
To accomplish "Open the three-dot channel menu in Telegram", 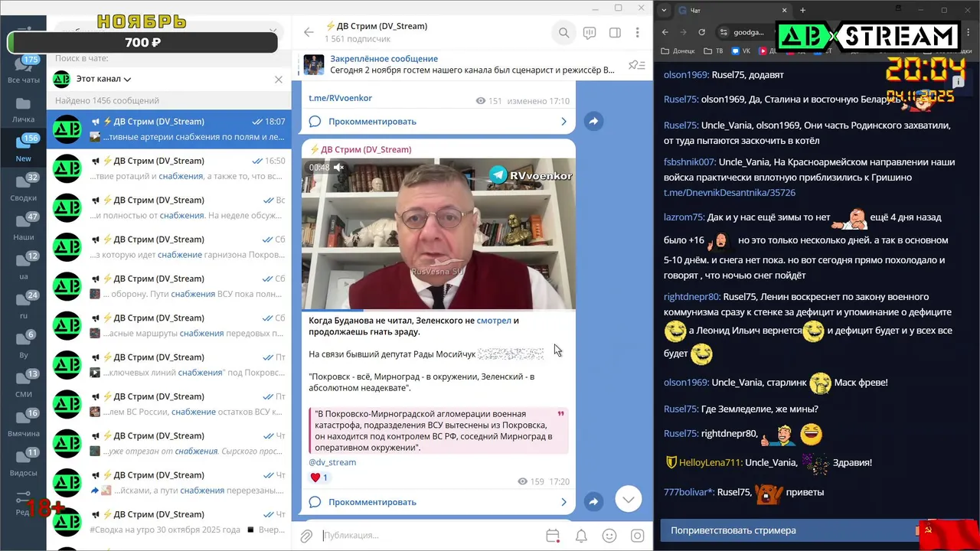I will tap(638, 33).
